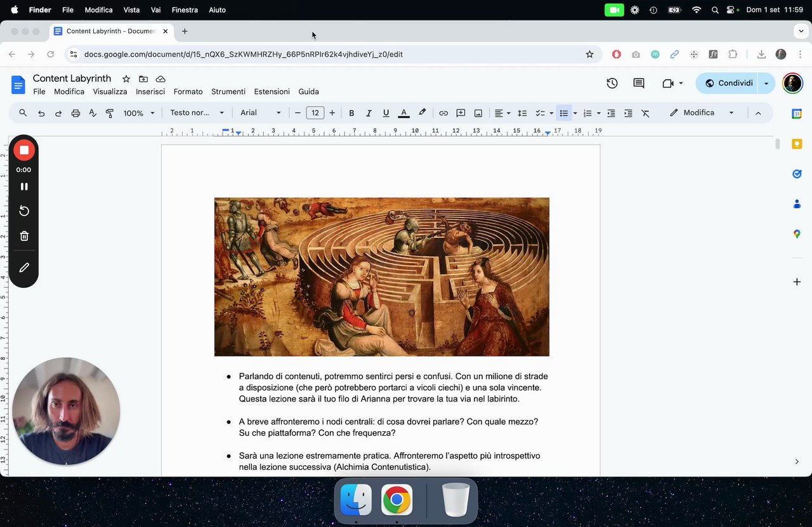The height and width of the screenshot is (527, 812).
Task: Open the numbered list options arrow
Action: [x=599, y=113]
